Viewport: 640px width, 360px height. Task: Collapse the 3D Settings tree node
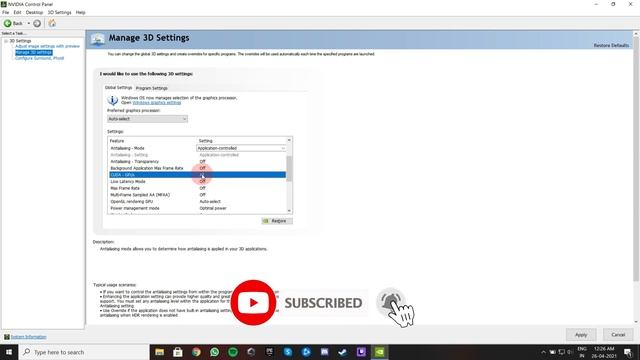[x=6, y=41]
